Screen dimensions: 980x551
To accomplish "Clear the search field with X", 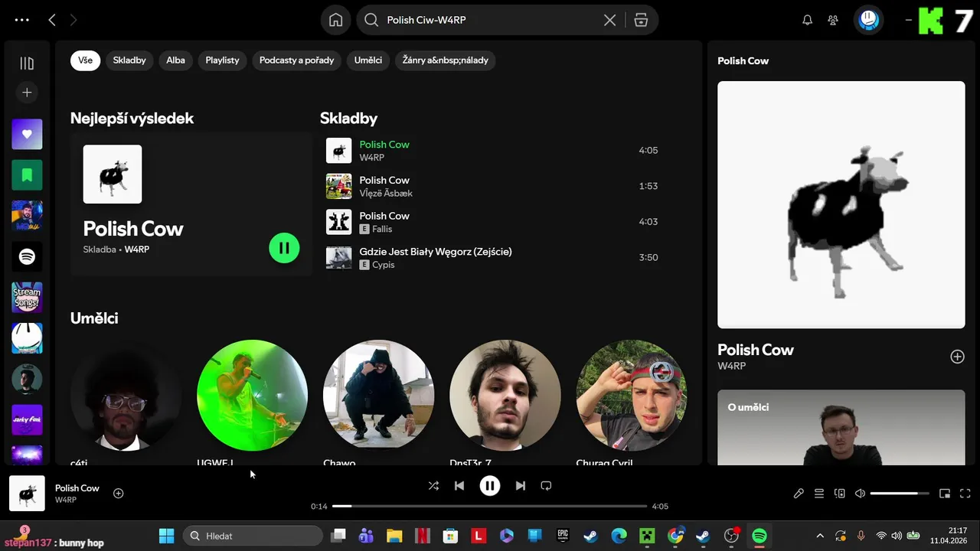I will 609,21.
